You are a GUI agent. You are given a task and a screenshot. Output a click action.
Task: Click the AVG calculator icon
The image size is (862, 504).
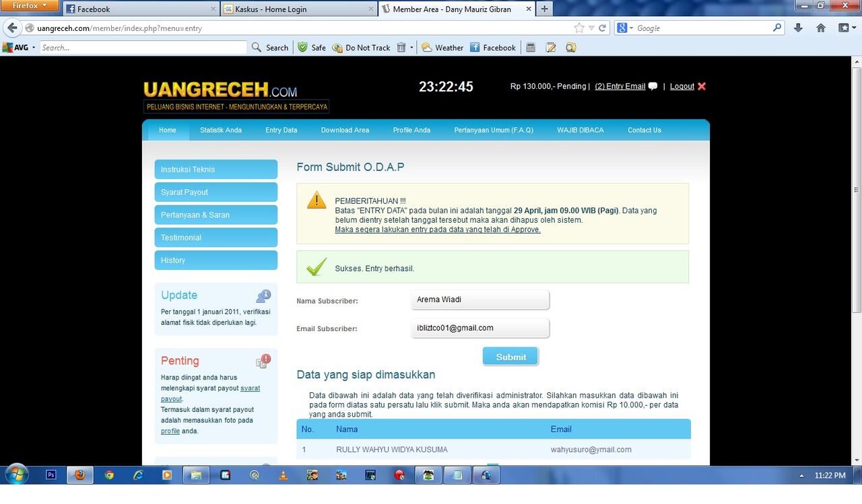(x=531, y=47)
